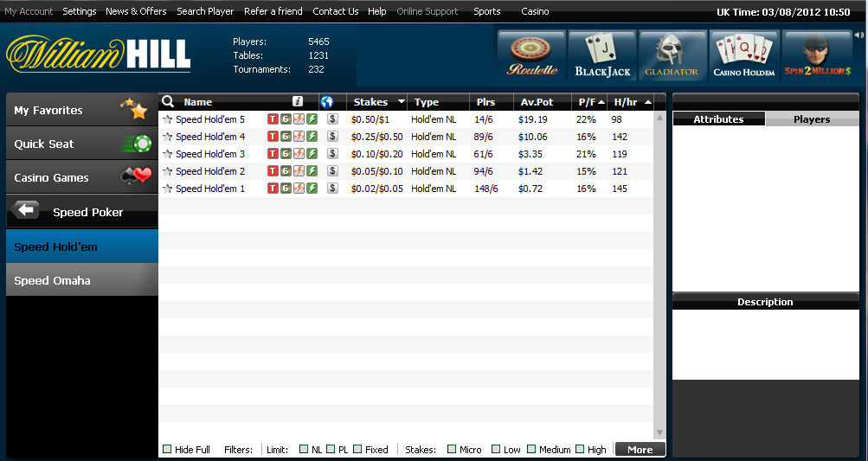Open the Refer a friend link

click(x=273, y=11)
